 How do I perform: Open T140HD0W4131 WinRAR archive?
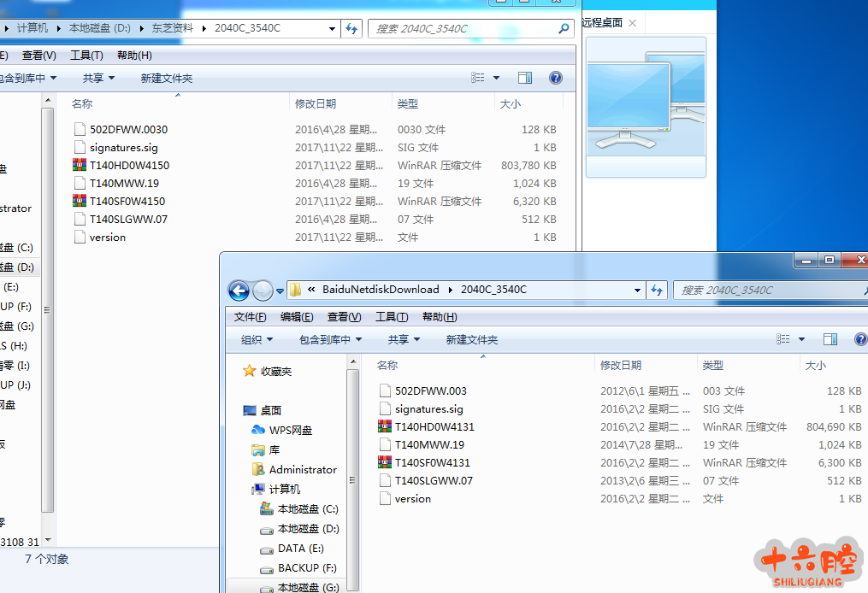coord(434,426)
